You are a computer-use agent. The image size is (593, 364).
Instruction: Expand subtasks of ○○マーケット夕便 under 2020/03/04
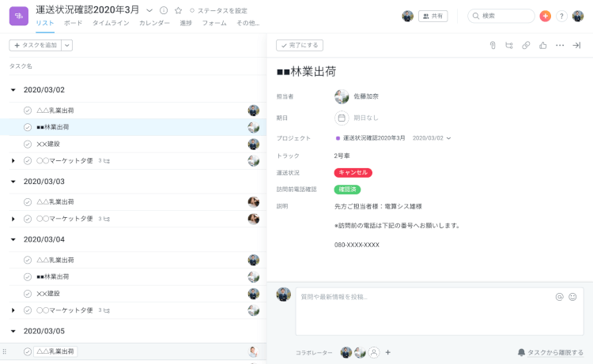pos(13,310)
